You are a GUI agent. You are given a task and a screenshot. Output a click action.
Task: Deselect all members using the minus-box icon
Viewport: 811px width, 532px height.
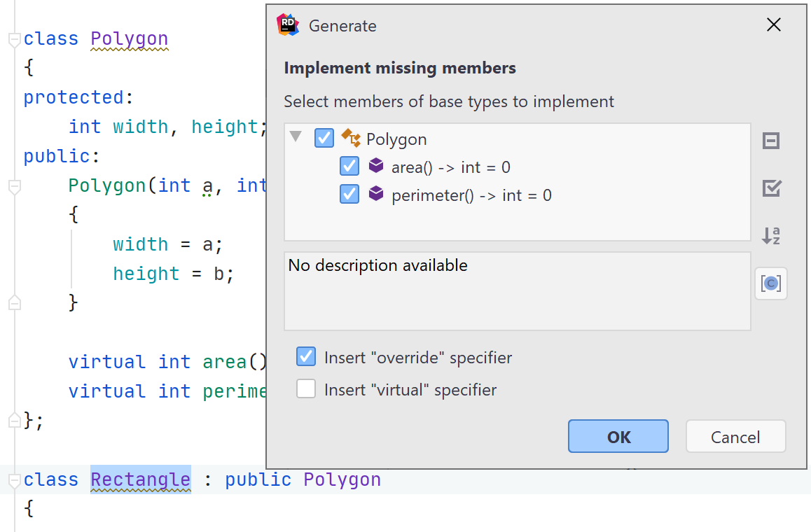point(770,141)
